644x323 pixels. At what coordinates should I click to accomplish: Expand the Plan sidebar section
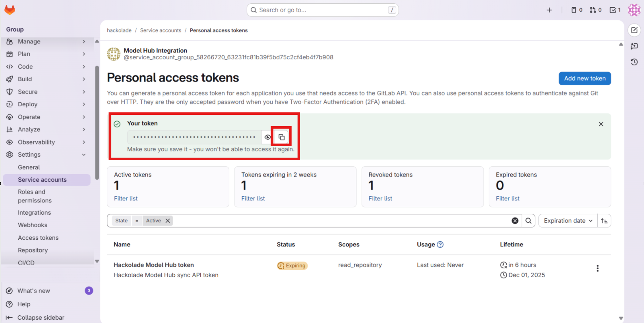tap(47, 54)
